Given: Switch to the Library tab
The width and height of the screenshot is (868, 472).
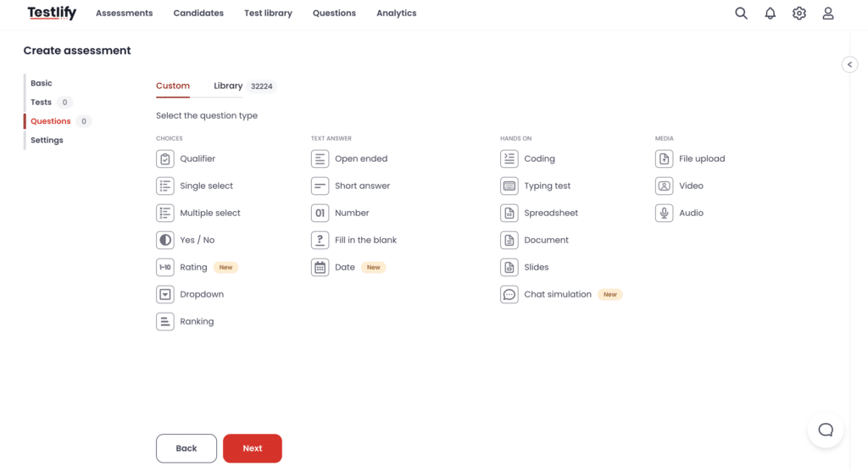Looking at the screenshot, I should tap(228, 86).
